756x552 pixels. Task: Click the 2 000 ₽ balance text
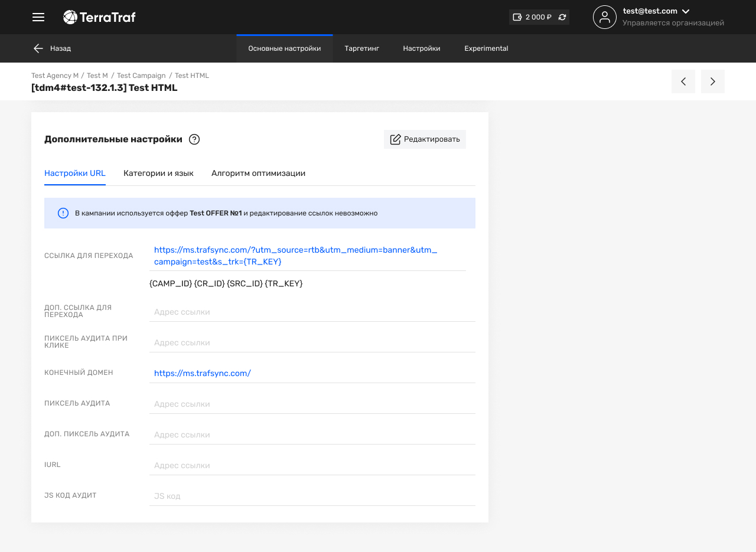pos(539,17)
